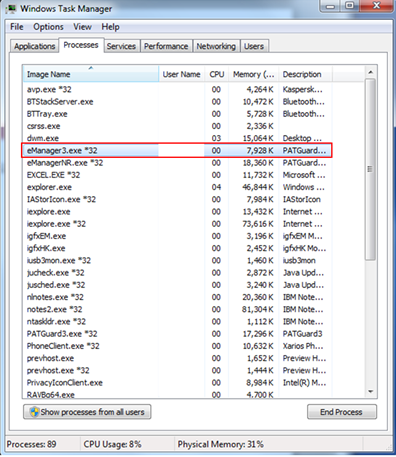Click the shield icon on Show processes button
Screen dimensions: 396x457
[x=34, y=412]
